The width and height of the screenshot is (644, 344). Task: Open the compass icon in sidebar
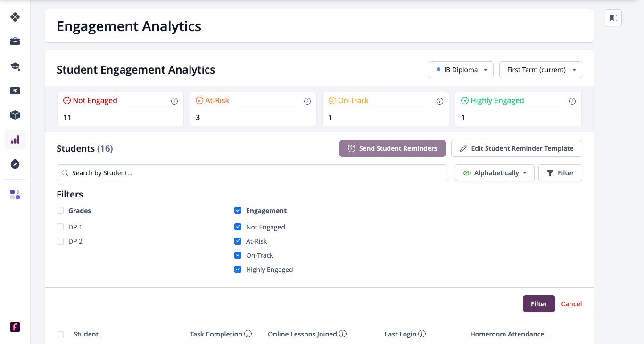point(15,164)
